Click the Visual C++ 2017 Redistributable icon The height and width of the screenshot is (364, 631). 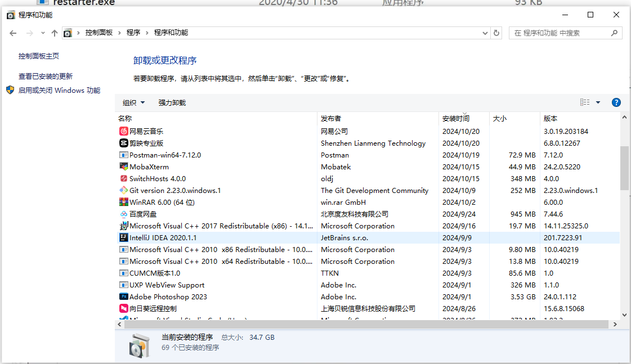(123, 226)
